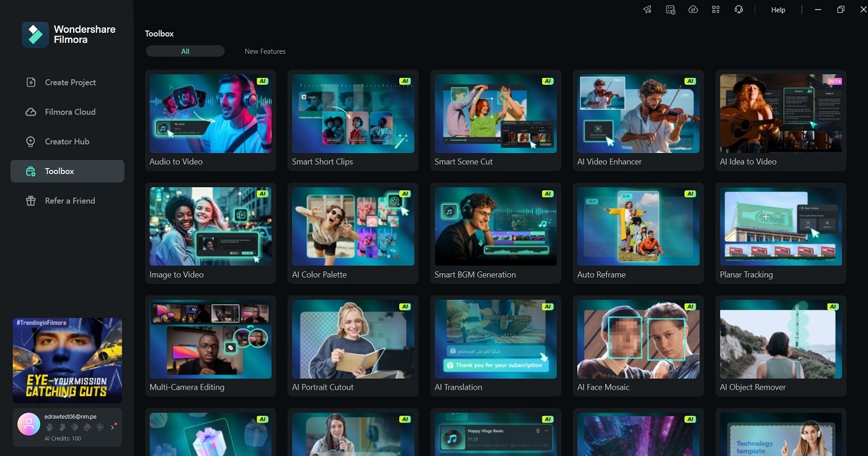This screenshot has width=868, height=456.
Task: Click the task list icon with clock
Action: pos(670,10)
